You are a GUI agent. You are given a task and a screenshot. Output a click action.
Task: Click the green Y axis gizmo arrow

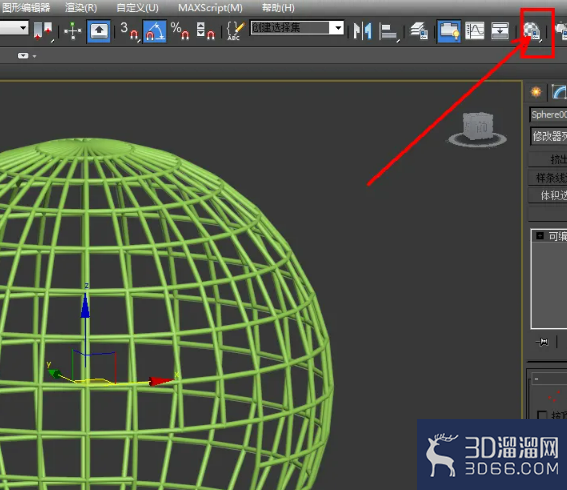[x=54, y=374]
